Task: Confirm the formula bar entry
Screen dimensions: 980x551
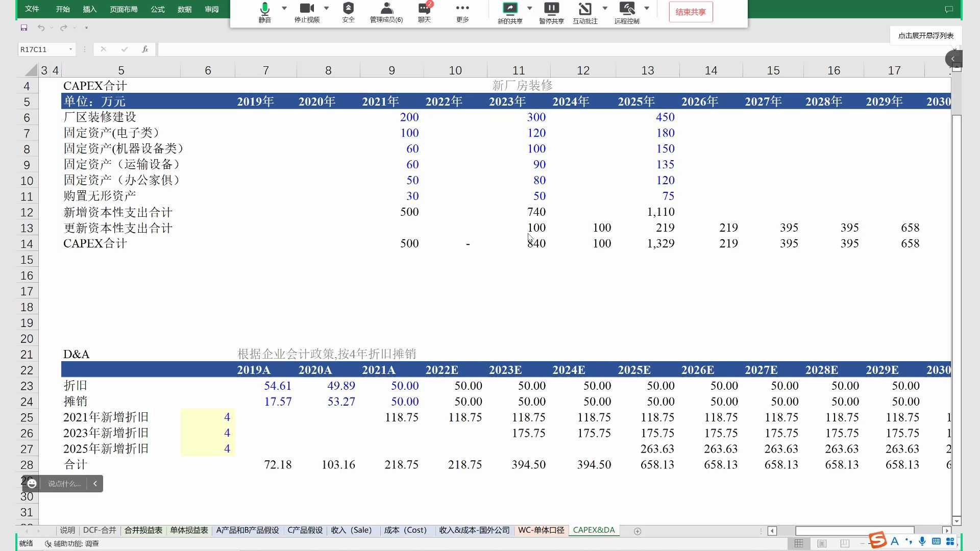Action: 125,49
